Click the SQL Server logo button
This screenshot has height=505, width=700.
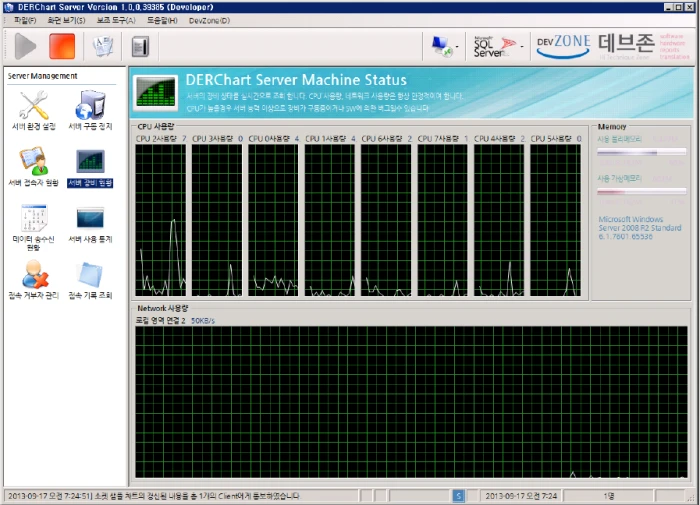pos(495,46)
